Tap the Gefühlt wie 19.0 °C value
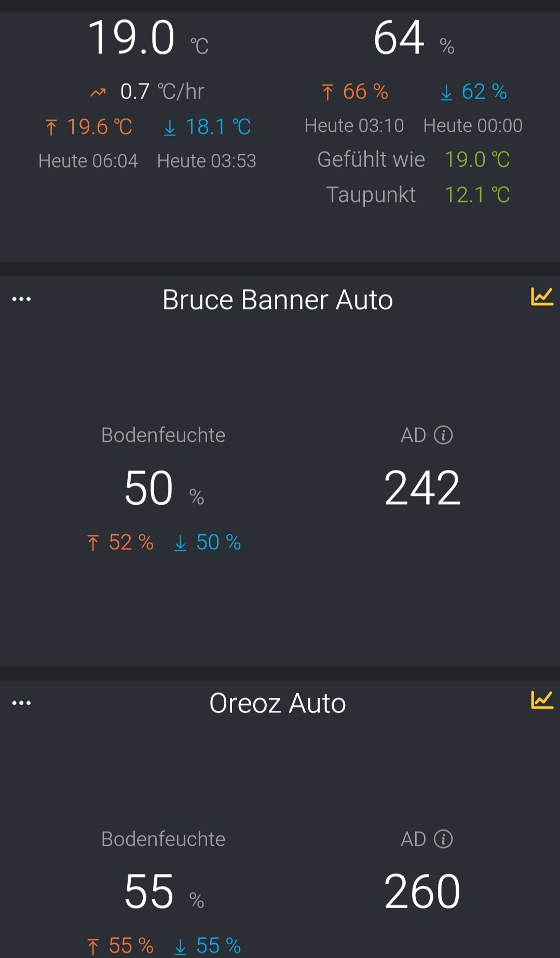 click(x=477, y=160)
